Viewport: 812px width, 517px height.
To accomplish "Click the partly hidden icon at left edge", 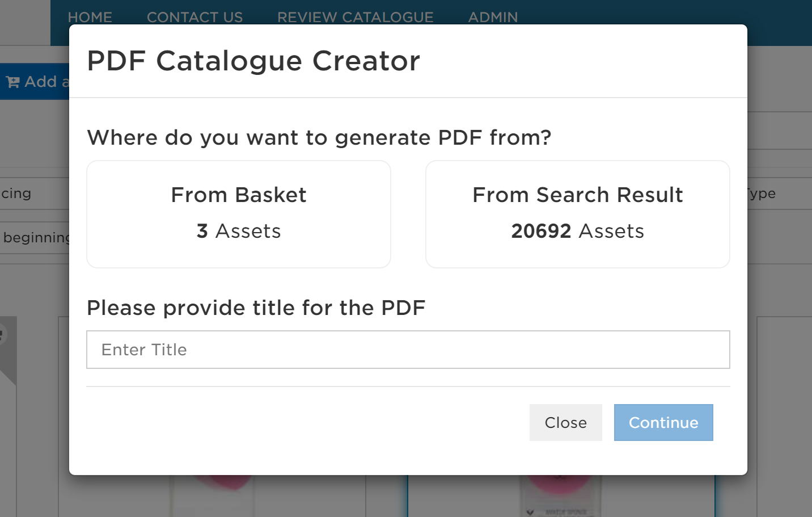I will pos(2,334).
